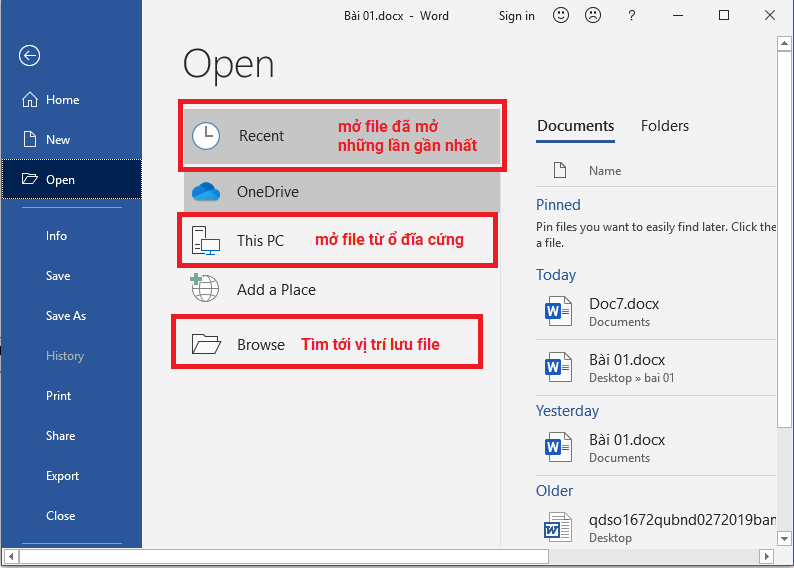The image size is (794, 568).
Task: Click the back arrow circle icon
Action: (x=29, y=56)
